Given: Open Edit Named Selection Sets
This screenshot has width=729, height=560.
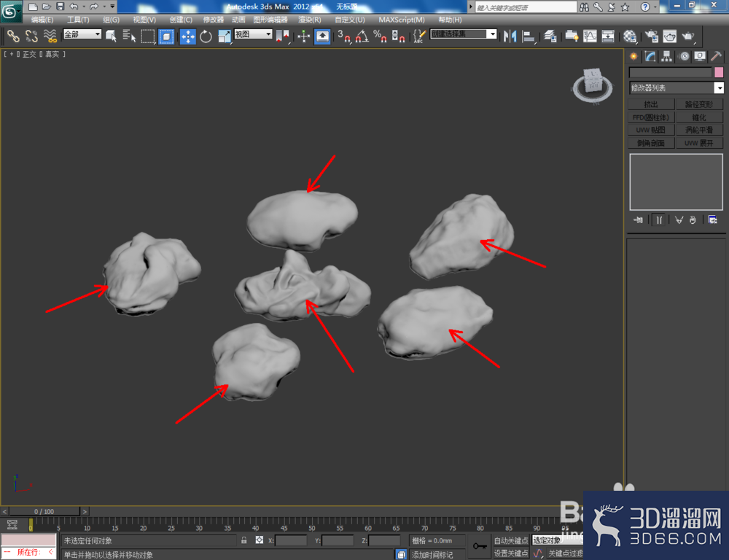Looking at the screenshot, I should 419,36.
